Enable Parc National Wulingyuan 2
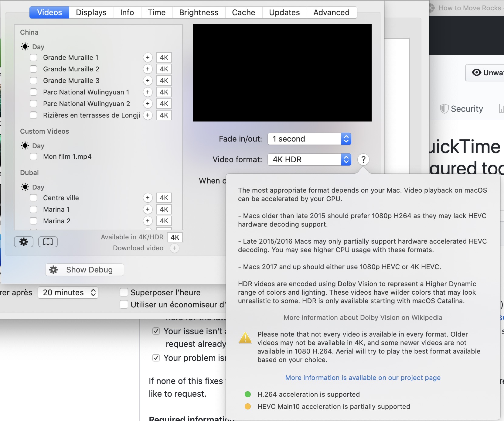 tap(33, 104)
